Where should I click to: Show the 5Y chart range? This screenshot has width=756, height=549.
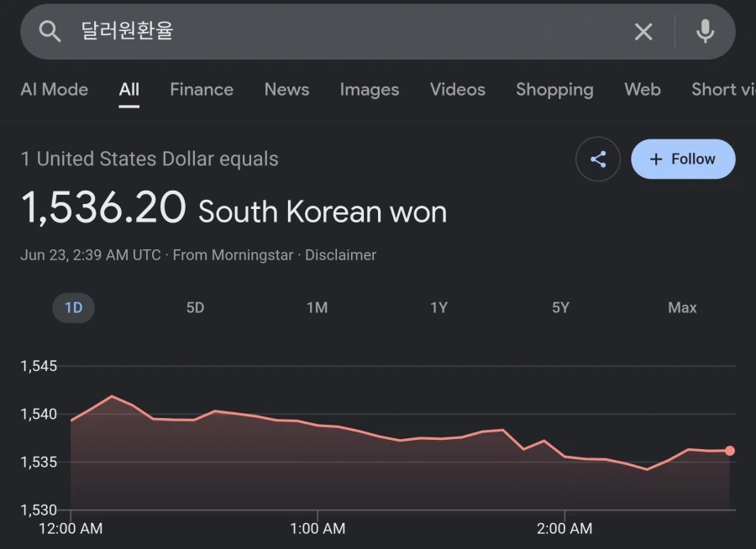click(561, 307)
